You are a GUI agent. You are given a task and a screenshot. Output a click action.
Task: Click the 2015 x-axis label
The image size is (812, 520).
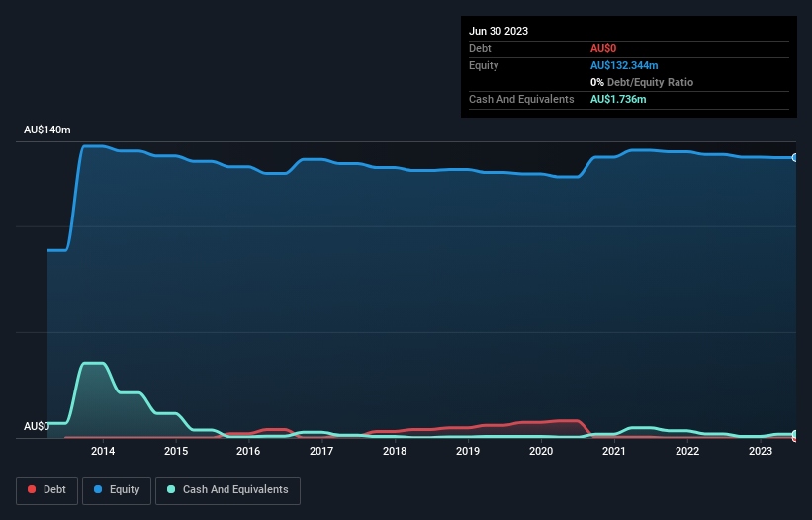point(176,451)
